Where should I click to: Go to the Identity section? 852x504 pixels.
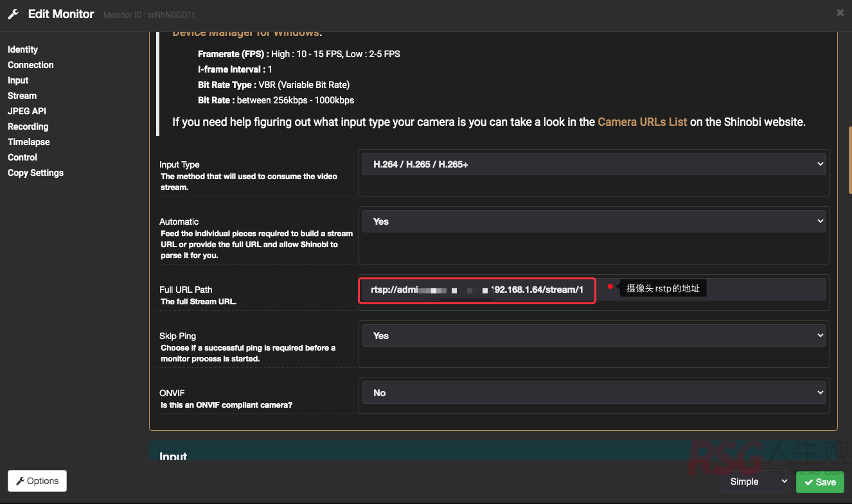22,49
